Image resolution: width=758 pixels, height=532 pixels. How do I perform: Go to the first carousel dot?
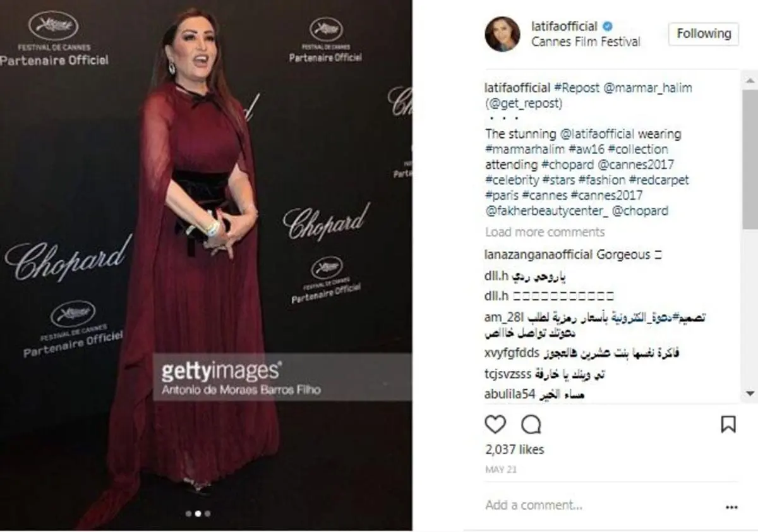(x=188, y=514)
